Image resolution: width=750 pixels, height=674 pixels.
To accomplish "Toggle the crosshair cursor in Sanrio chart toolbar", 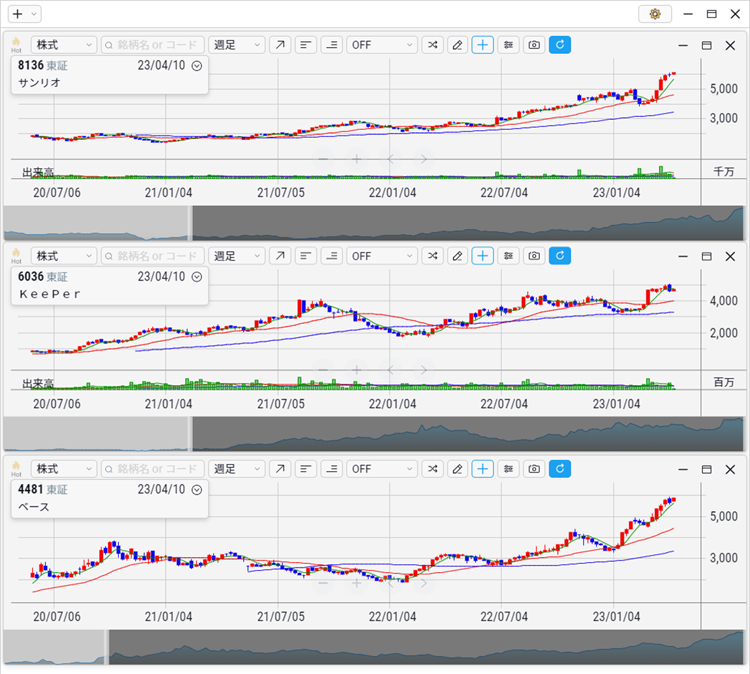I will (x=483, y=45).
